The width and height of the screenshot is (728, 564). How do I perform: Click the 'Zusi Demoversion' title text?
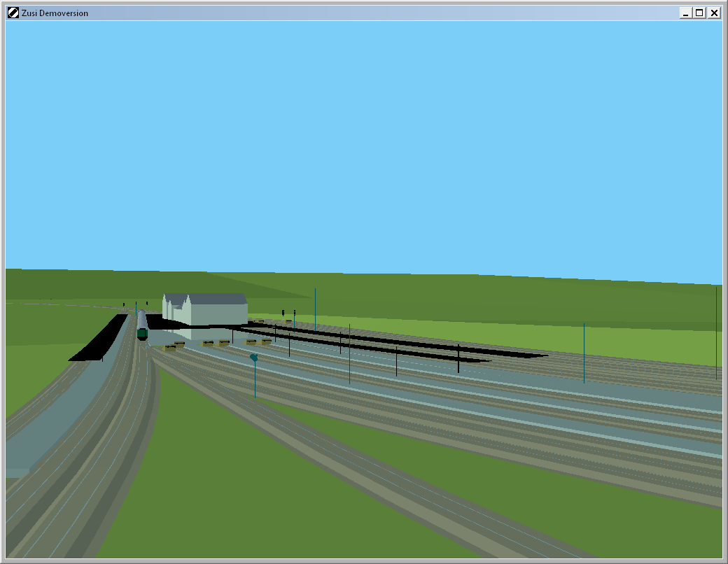coord(55,13)
